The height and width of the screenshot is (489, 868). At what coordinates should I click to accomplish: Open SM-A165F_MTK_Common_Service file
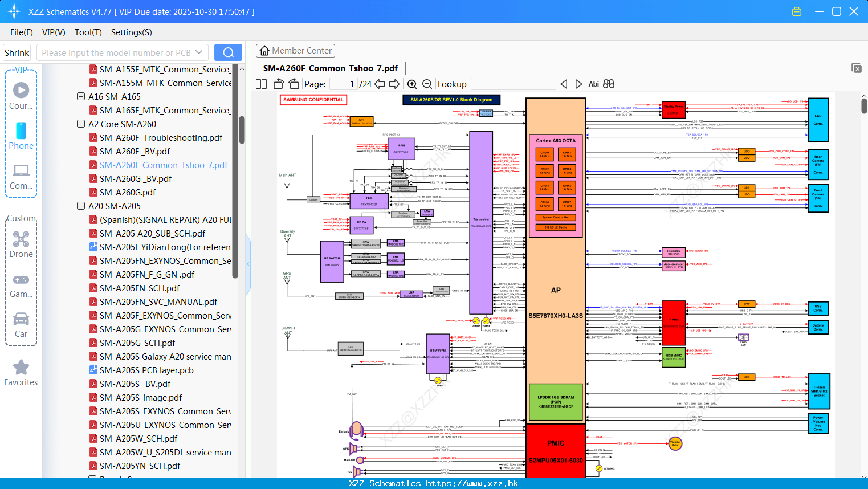[160, 111]
